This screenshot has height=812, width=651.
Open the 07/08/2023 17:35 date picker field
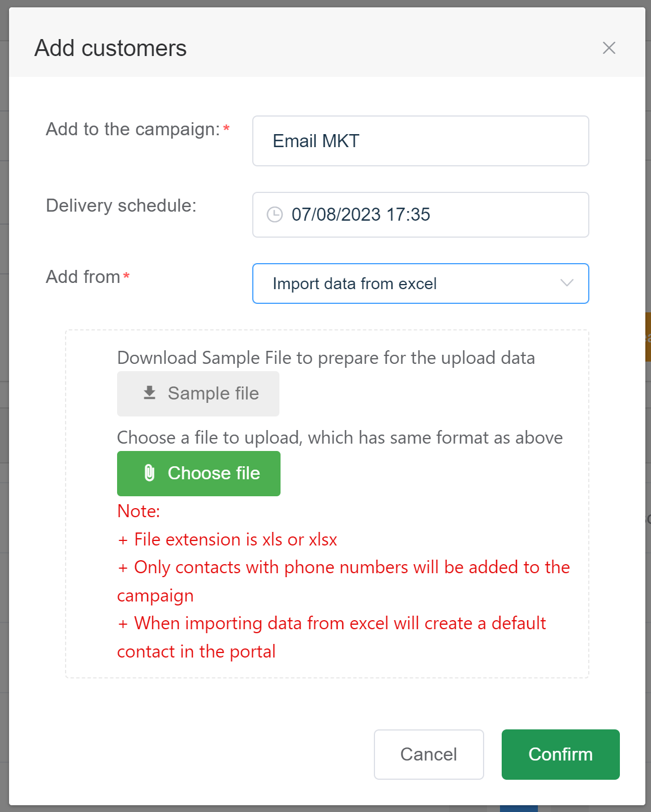click(x=420, y=214)
